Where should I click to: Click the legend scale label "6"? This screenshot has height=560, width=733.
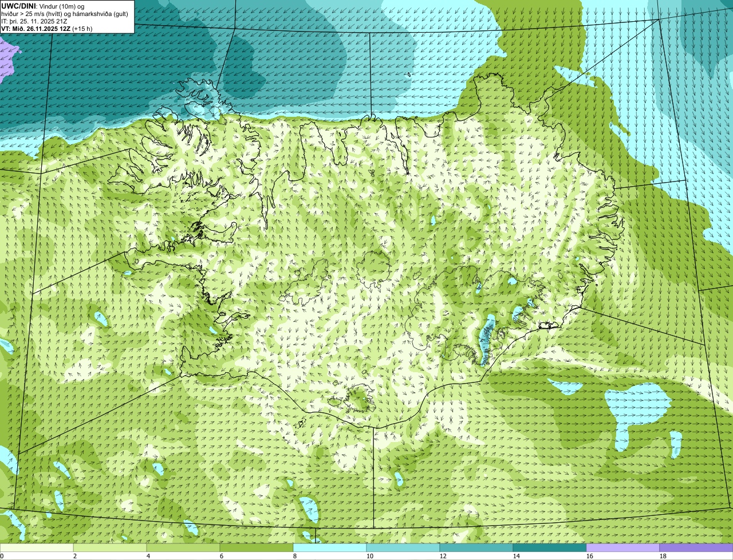pos(222,556)
